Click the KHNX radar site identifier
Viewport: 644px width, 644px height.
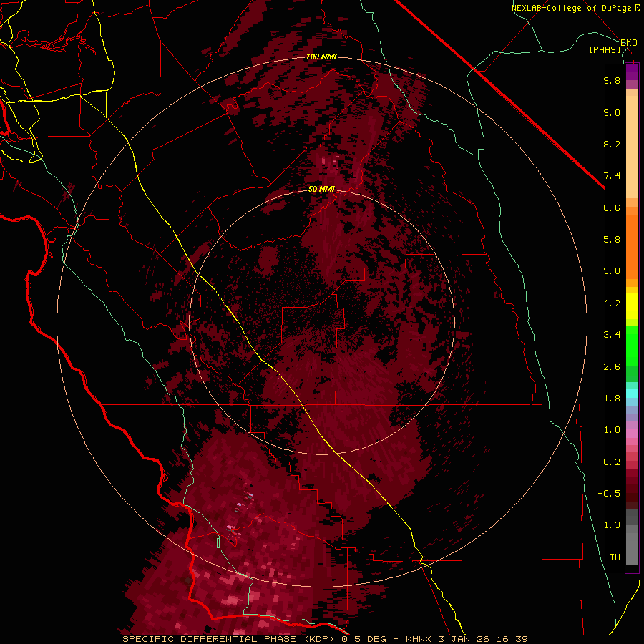coord(418,639)
